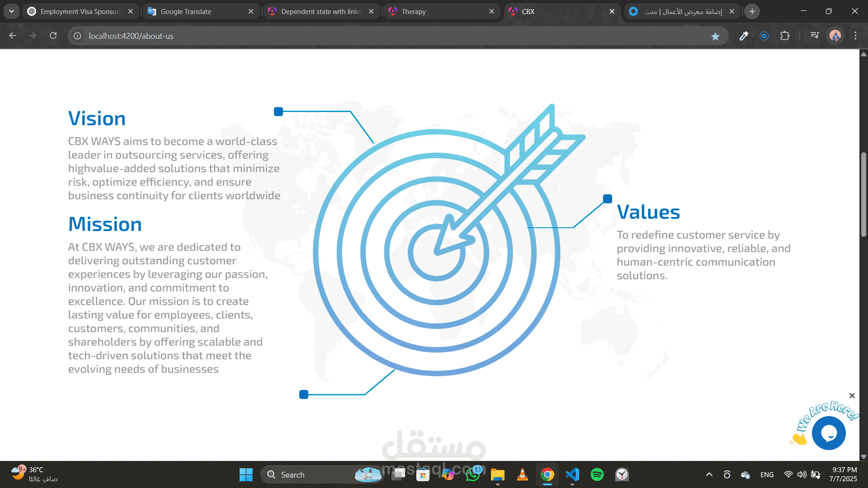
Task: Open the chat support bubble
Action: (829, 433)
